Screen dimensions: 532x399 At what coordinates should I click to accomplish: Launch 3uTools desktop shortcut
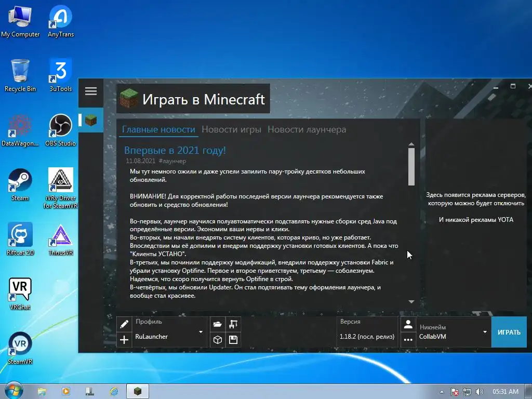click(x=61, y=75)
